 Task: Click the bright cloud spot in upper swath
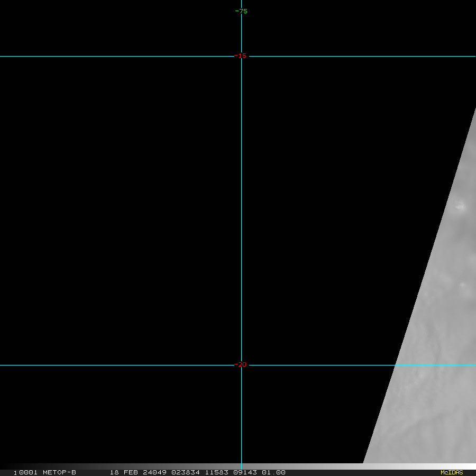coord(461,207)
